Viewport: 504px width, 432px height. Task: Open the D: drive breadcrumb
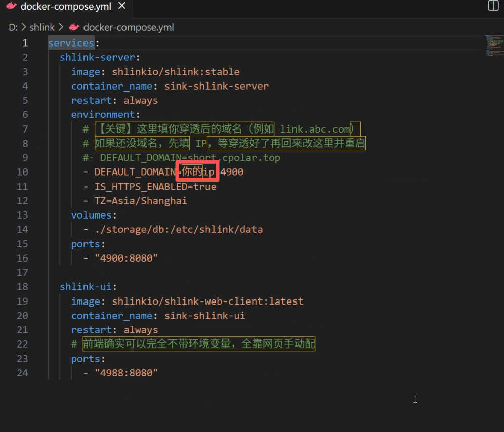click(x=13, y=27)
